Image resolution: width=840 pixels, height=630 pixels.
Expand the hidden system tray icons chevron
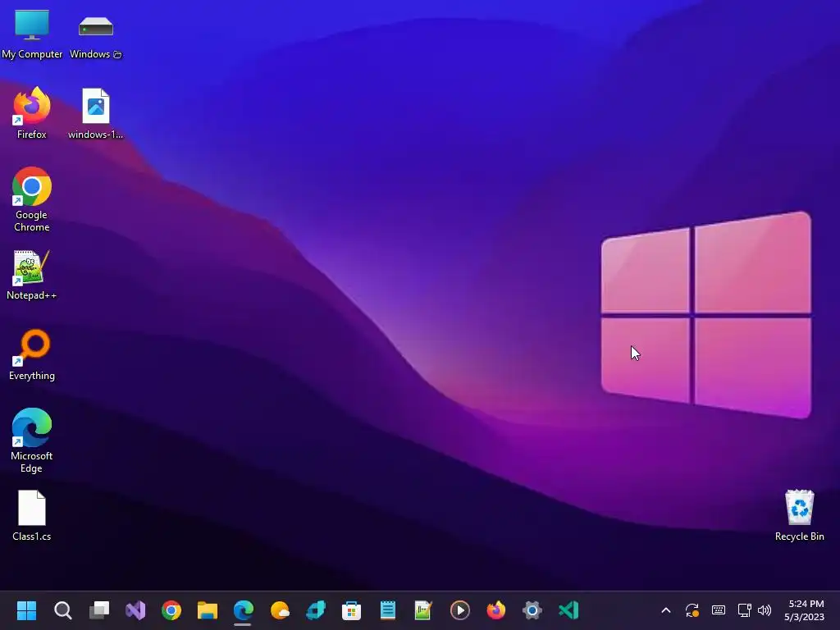pos(666,610)
